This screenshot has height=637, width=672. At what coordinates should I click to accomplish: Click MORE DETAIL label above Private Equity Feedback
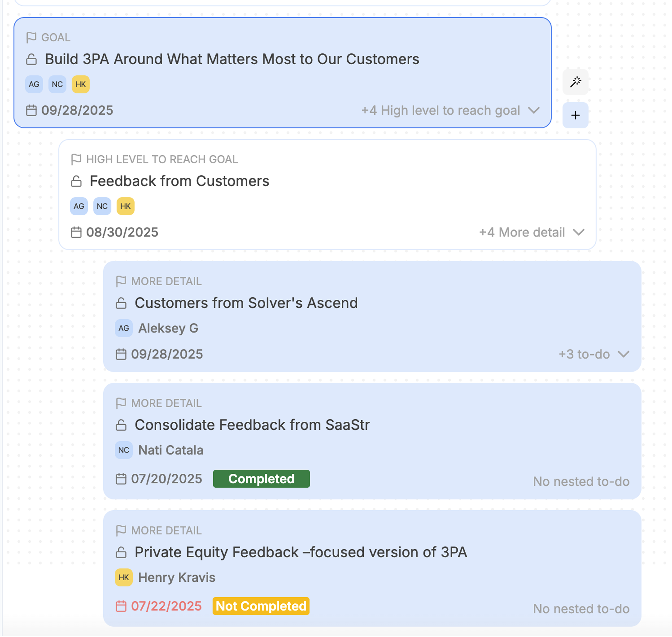[x=166, y=530]
